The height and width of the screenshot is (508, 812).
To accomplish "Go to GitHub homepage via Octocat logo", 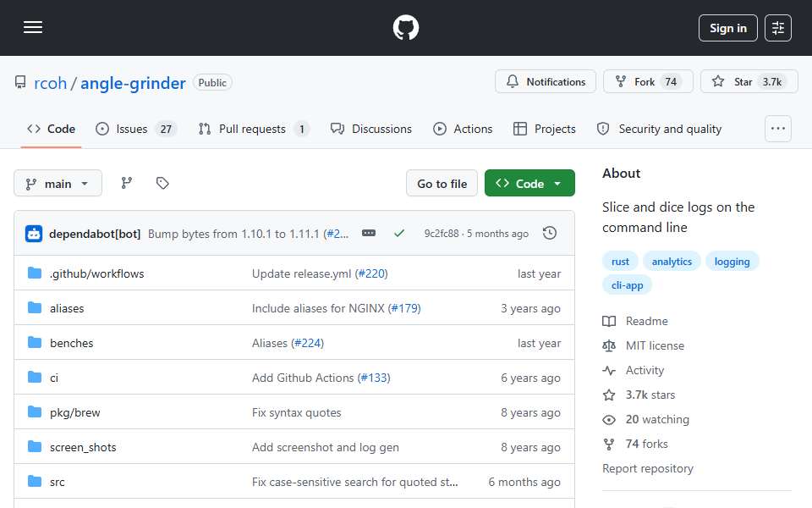I will click(405, 27).
